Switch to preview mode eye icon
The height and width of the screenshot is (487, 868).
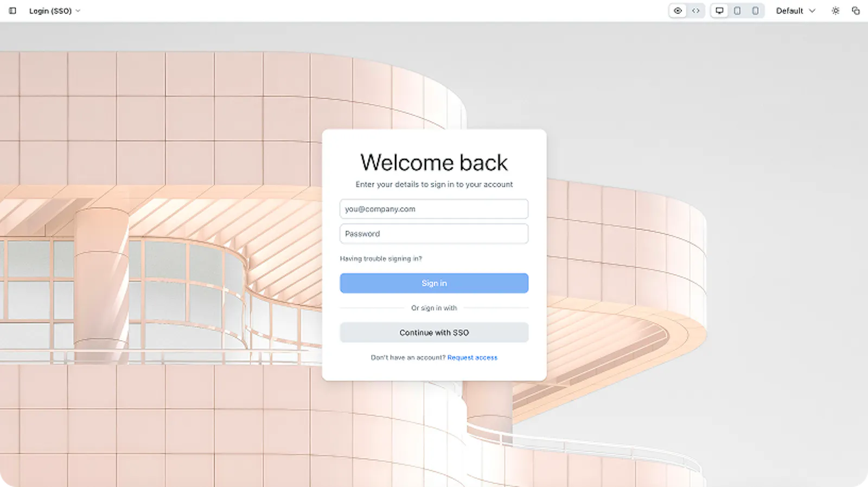(x=678, y=11)
